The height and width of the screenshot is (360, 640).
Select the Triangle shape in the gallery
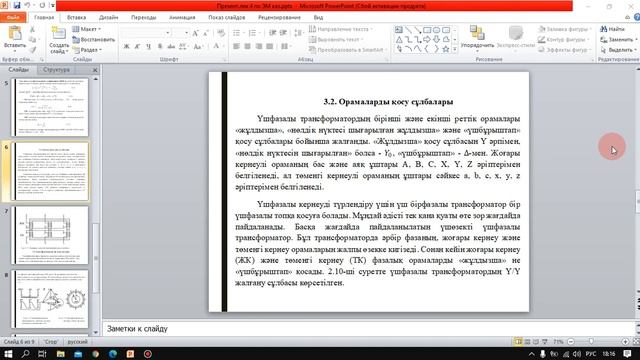(399, 40)
